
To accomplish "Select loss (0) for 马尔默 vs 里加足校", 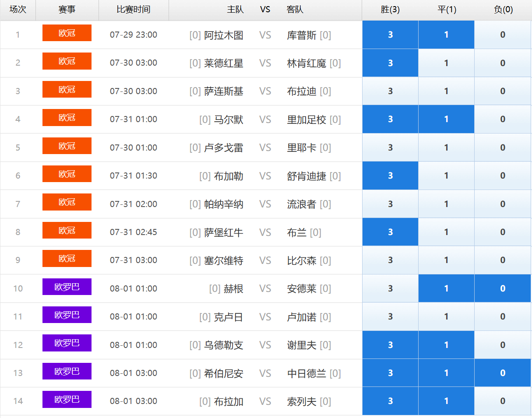I will (x=503, y=119).
